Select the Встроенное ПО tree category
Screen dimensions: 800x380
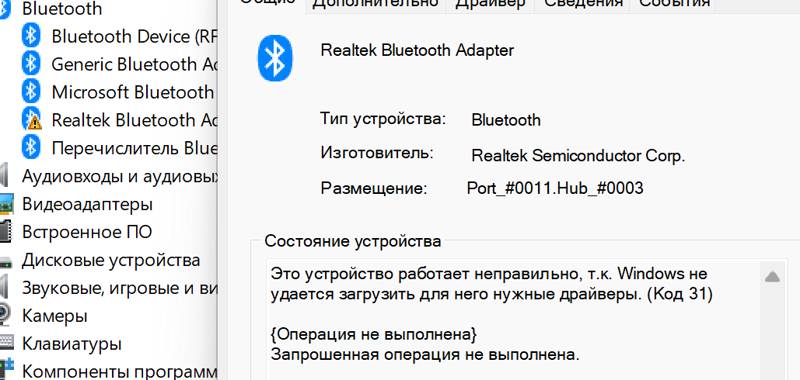[x=87, y=232]
